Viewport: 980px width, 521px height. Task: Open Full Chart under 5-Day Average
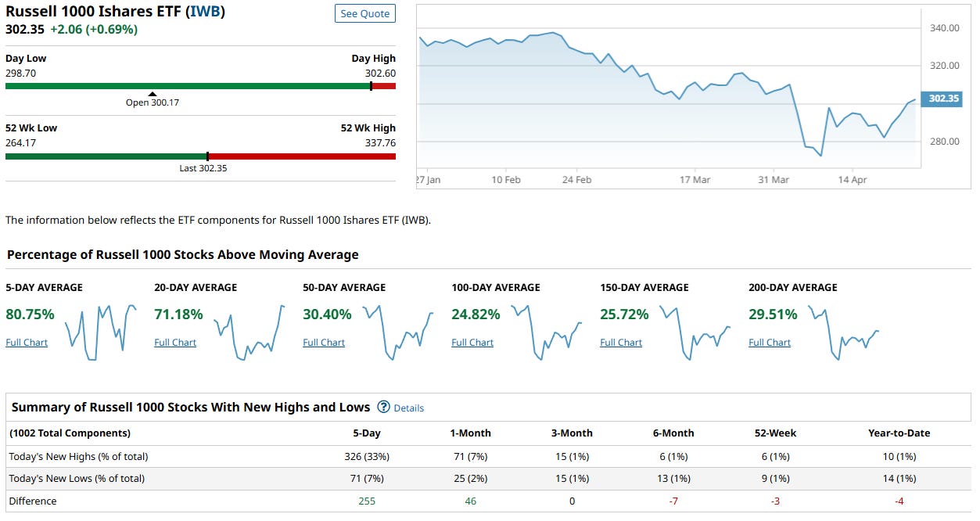point(27,343)
